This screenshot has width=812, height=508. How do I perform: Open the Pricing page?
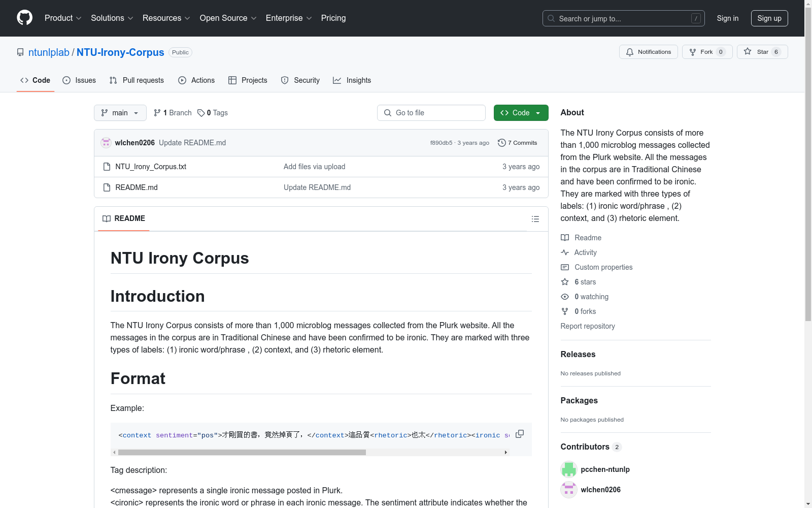(x=333, y=18)
